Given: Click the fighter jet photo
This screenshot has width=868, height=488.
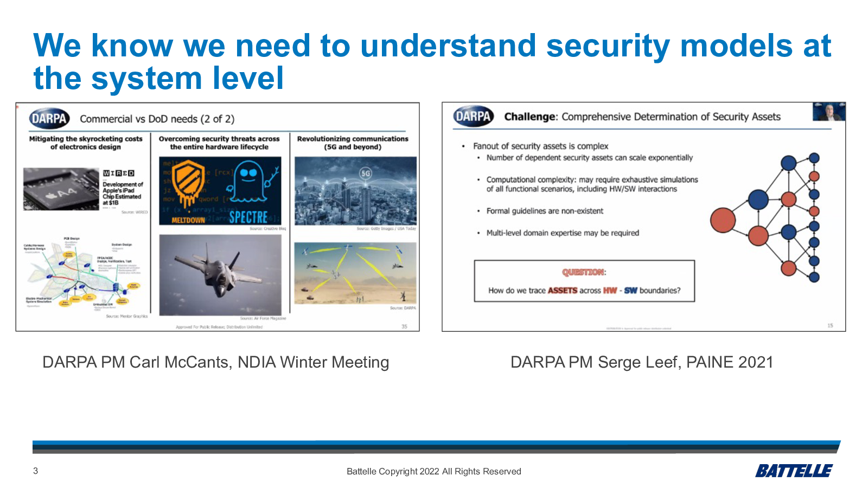Looking at the screenshot, I should point(220,275).
